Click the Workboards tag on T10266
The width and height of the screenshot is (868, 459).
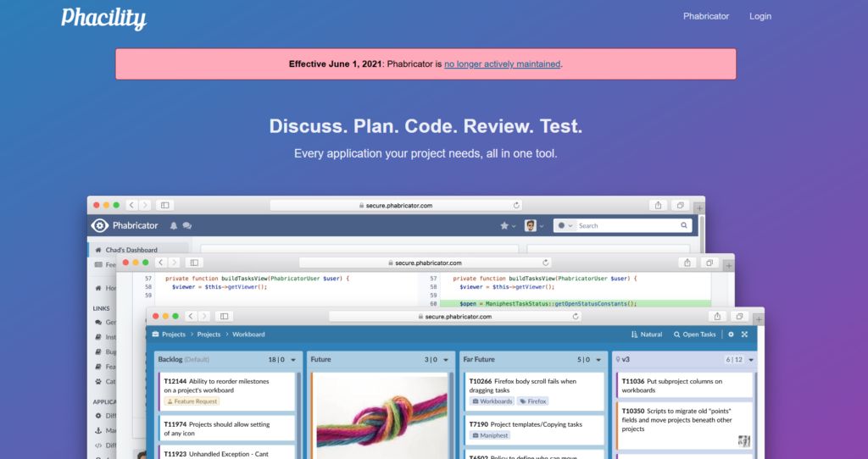point(492,401)
